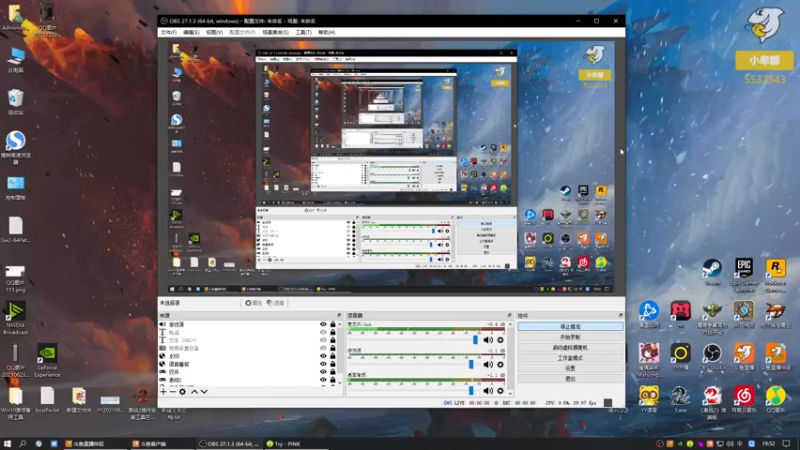This screenshot has height=450, width=800.
Task: Toggle lock of 文本 (GDI+) source
Action: [333, 340]
